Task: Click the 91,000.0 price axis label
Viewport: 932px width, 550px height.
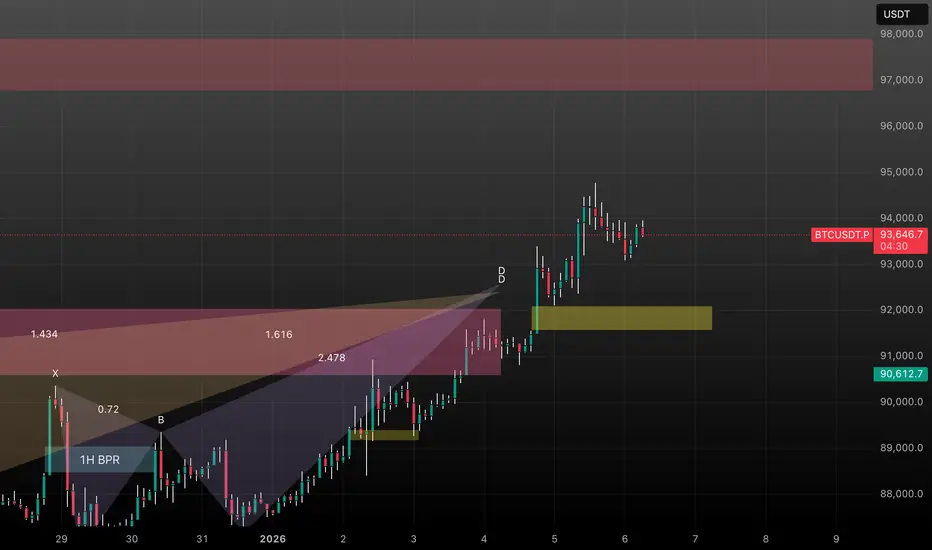Action: click(901, 356)
